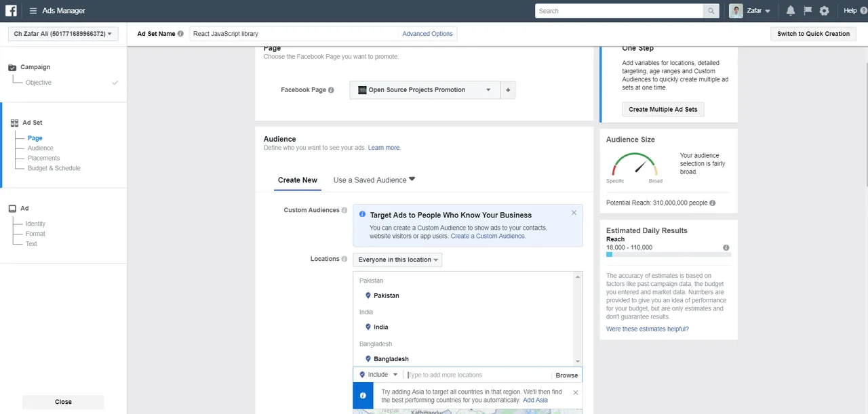Image resolution: width=868 pixels, height=414 pixels.
Task: Open the settings gear icon
Action: 825,11
